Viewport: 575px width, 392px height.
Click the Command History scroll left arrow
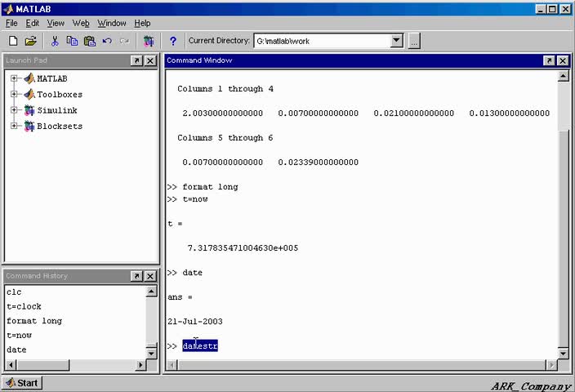11,365
